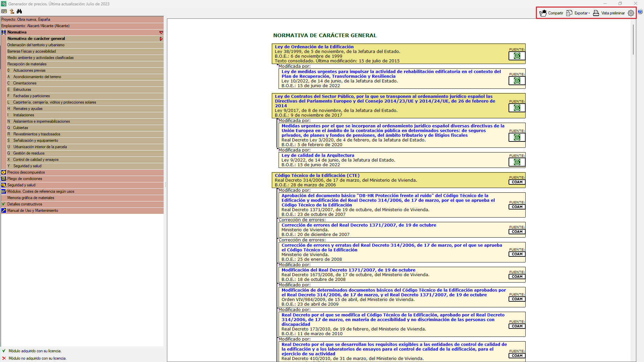Click FUENTE icon for Ley de Ordenación de la Edificación

click(x=517, y=56)
